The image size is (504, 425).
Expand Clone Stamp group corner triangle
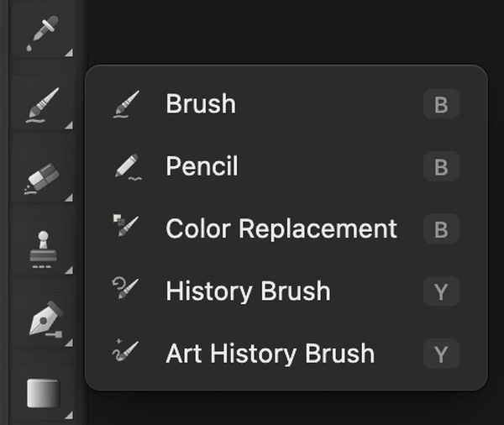click(69, 270)
